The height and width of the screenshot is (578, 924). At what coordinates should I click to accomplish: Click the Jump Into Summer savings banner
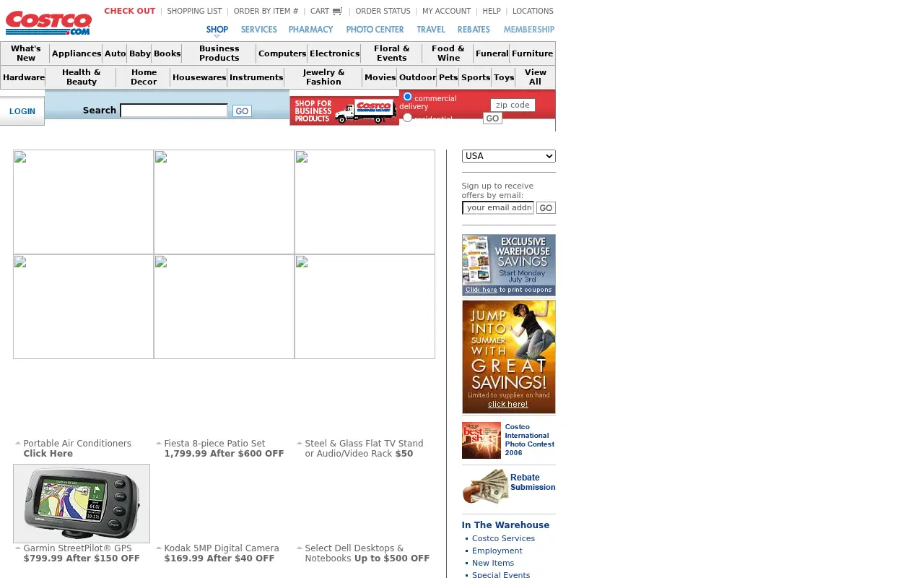click(509, 357)
